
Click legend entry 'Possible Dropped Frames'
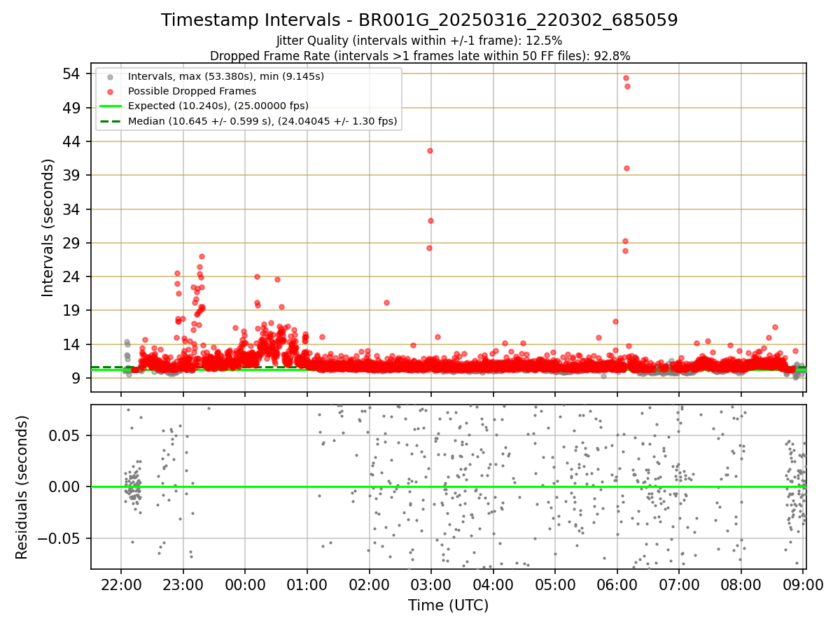pos(192,91)
